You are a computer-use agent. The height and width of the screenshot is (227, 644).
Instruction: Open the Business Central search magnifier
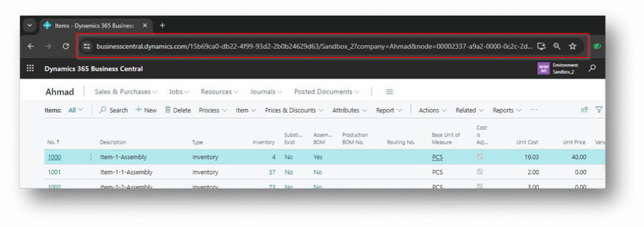coord(592,69)
